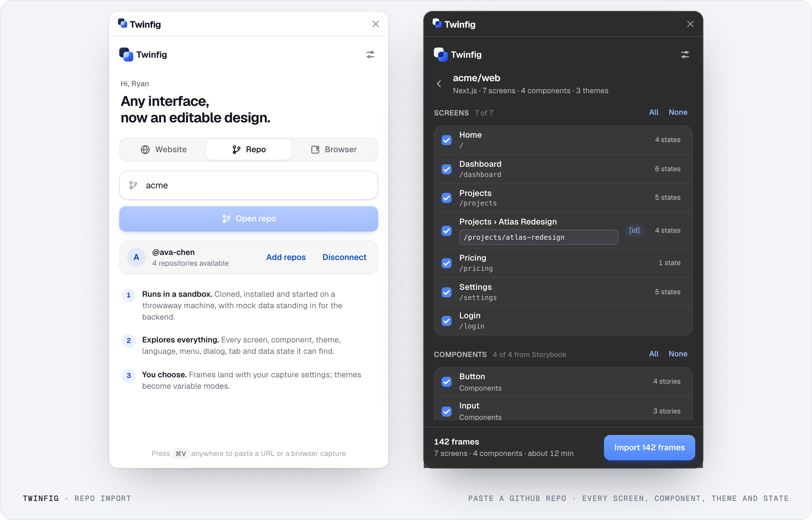Click the Open repo button
This screenshot has width=812, height=520.
[249, 219]
